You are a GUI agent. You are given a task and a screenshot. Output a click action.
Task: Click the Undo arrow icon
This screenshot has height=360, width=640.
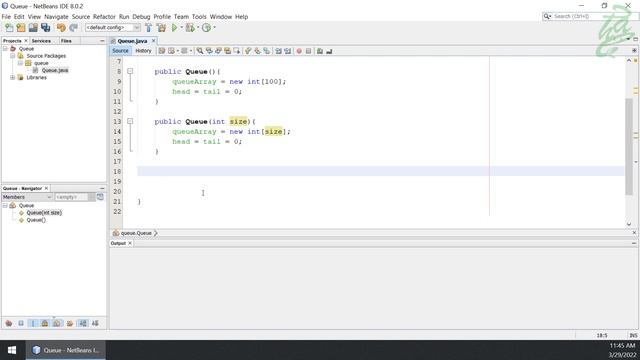pos(61,27)
